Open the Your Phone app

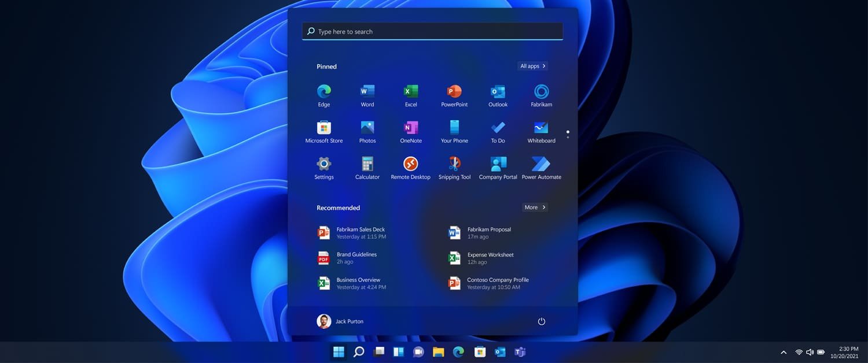454,132
